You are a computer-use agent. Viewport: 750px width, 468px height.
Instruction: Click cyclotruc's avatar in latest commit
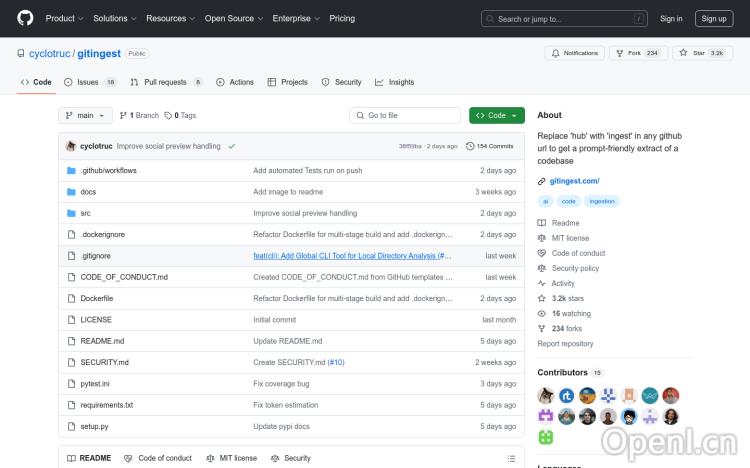pyautogui.click(x=71, y=146)
